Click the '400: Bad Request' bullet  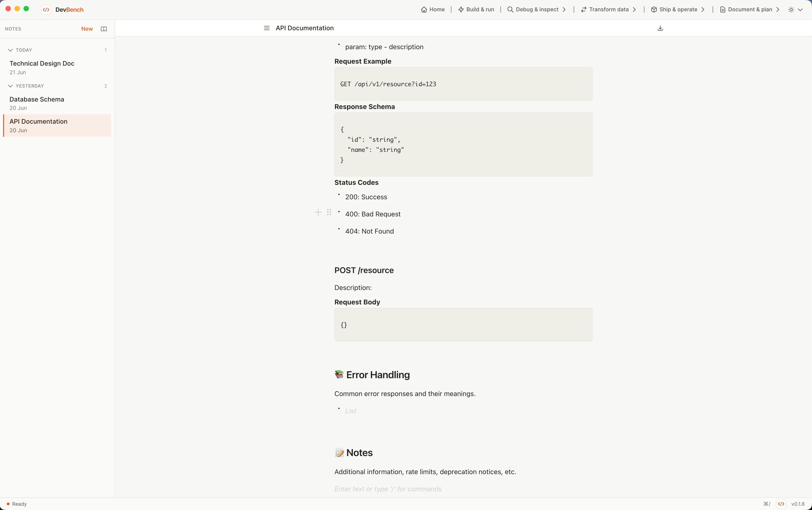tap(373, 214)
